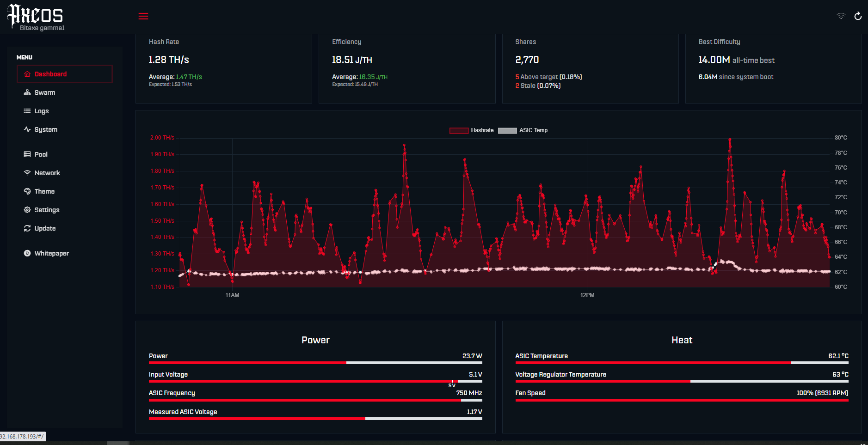Click the 'Expected: 1.53 TH/s' text
This screenshot has width=868, height=445.
[170, 85]
